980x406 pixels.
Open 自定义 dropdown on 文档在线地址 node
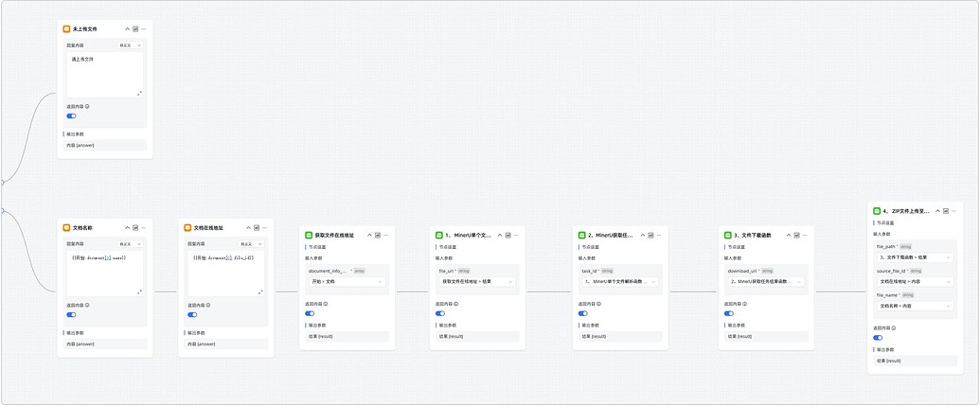tap(251, 243)
